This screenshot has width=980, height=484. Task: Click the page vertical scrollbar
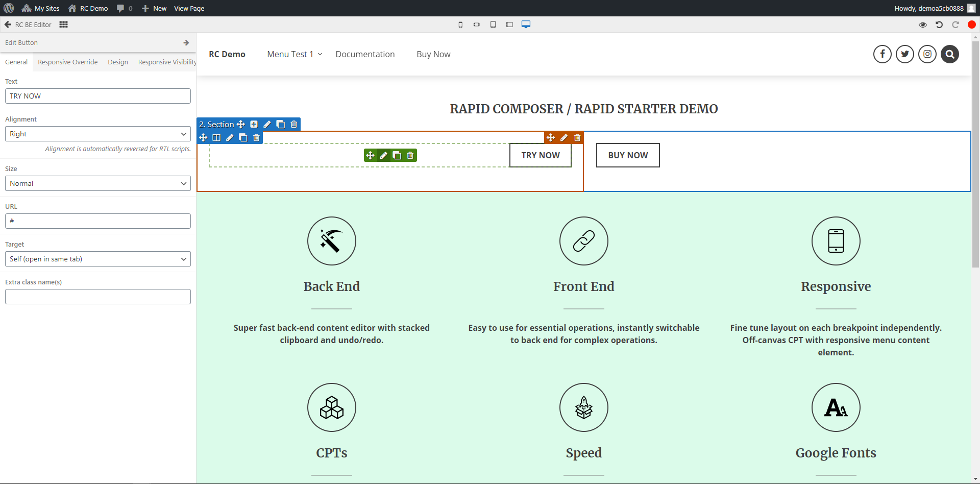point(976,153)
